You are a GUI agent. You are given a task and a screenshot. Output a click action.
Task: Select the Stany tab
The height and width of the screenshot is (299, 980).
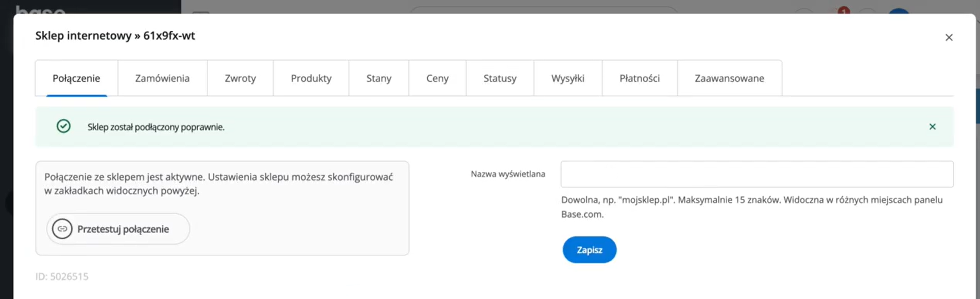coord(379,78)
